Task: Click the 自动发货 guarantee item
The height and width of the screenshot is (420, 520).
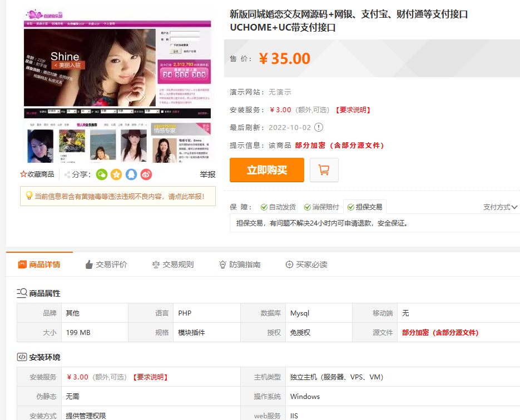Action: 278,207
